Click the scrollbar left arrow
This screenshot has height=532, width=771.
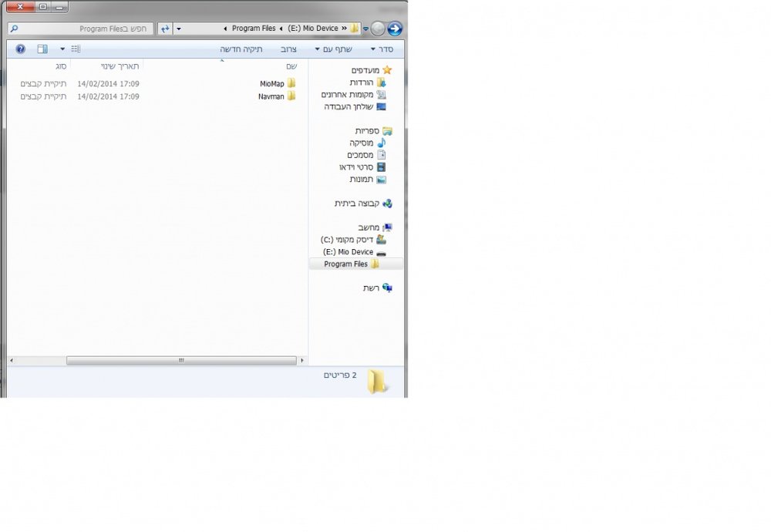coord(12,360)
